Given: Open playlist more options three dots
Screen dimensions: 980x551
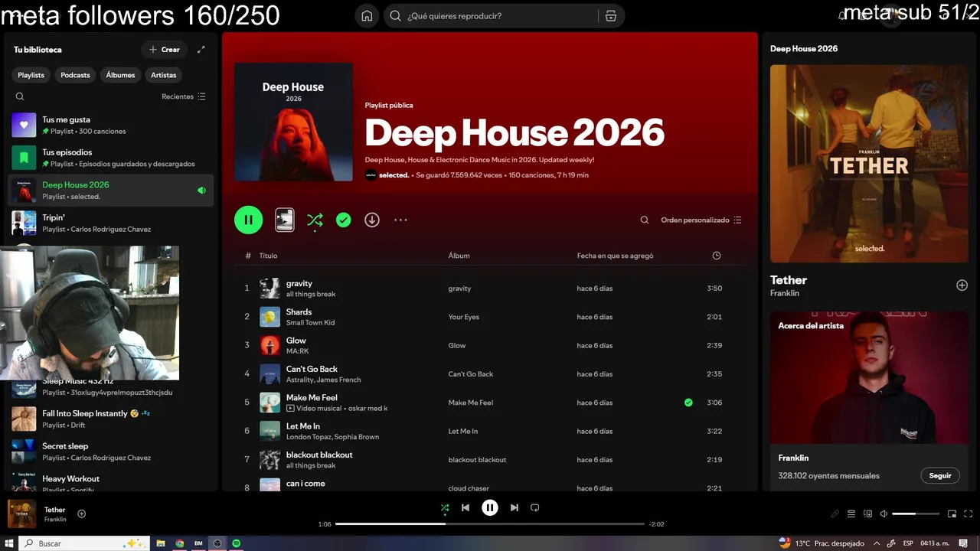Looking at the screenshot, I should tap(400, 220).
